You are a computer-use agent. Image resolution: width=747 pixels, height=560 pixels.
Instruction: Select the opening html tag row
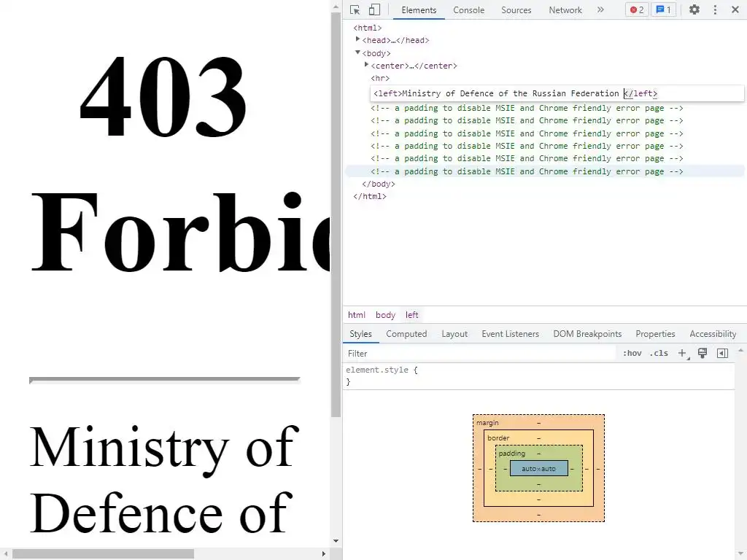(x=368, y=28)
